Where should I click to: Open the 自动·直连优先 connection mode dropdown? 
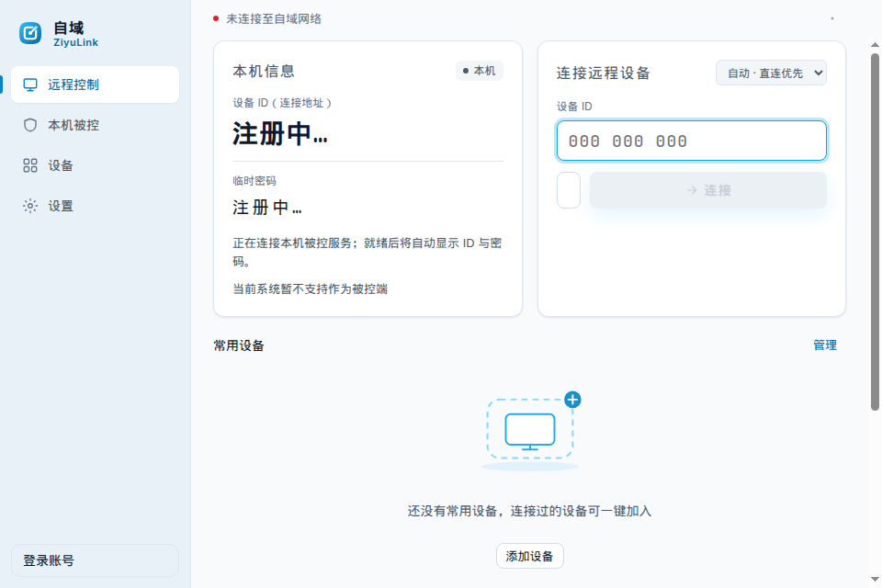click(771, 73)
